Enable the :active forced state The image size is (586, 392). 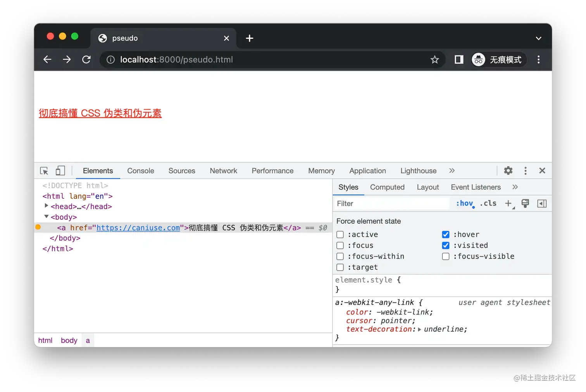[340, 234]
